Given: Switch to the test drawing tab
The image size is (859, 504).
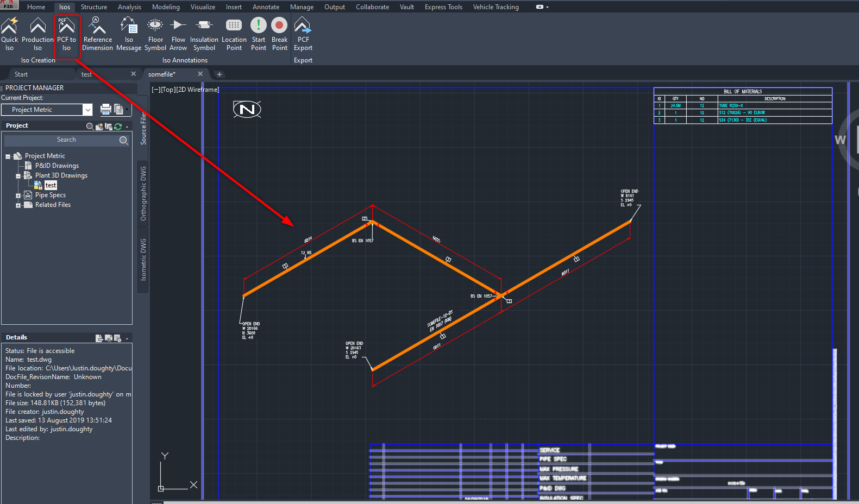Looking at the screenshot, I should 87,74.
